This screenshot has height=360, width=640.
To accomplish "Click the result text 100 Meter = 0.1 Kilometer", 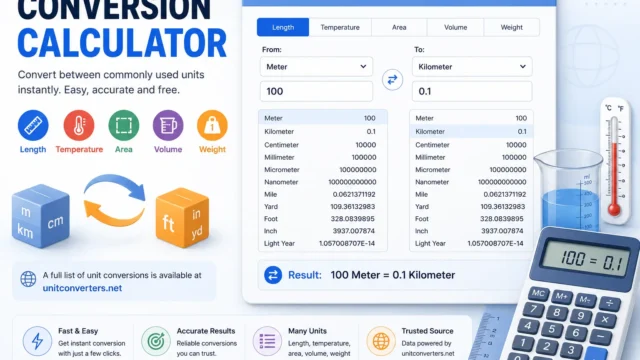I will [x=393, y=275].
